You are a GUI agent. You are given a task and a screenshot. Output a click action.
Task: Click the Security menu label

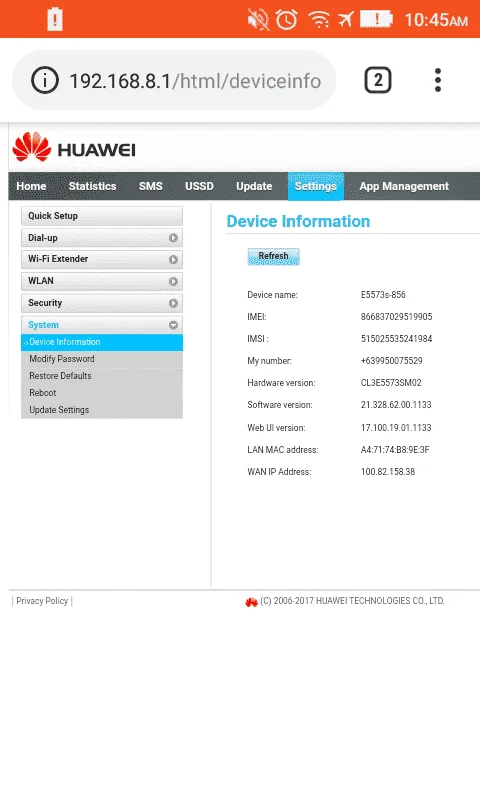[45, 303]
